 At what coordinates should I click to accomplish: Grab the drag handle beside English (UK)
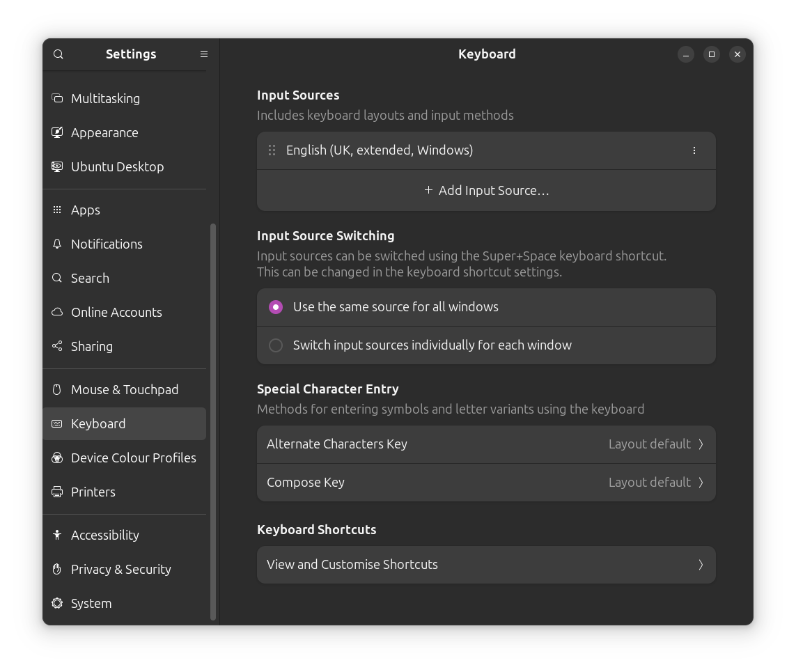[x=272, y=150]
